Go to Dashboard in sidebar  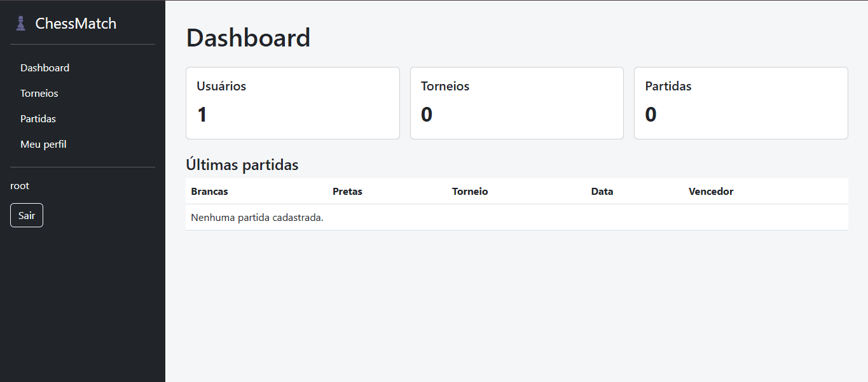pos(45,67)
